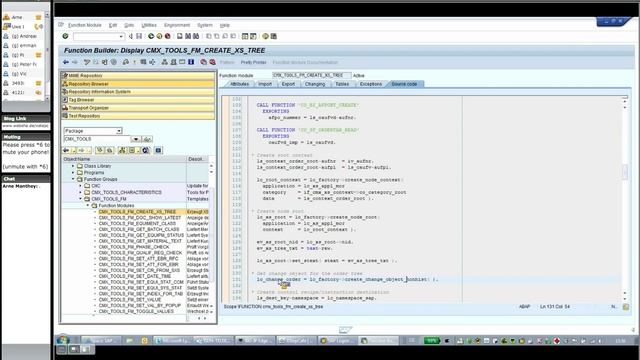This screenshot has height=360, width=640.
Task: Click the blue icon at end of tree toolbar
Action: pos(158,151)
